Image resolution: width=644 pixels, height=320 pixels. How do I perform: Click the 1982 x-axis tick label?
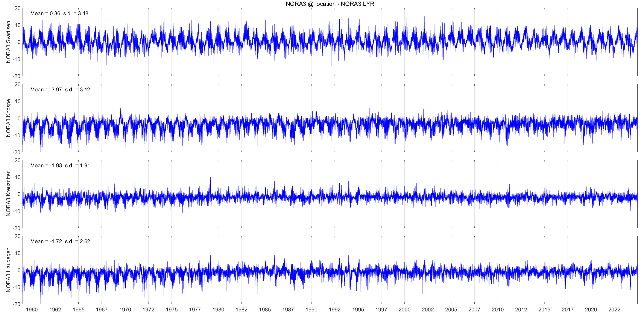coord(241,309)
